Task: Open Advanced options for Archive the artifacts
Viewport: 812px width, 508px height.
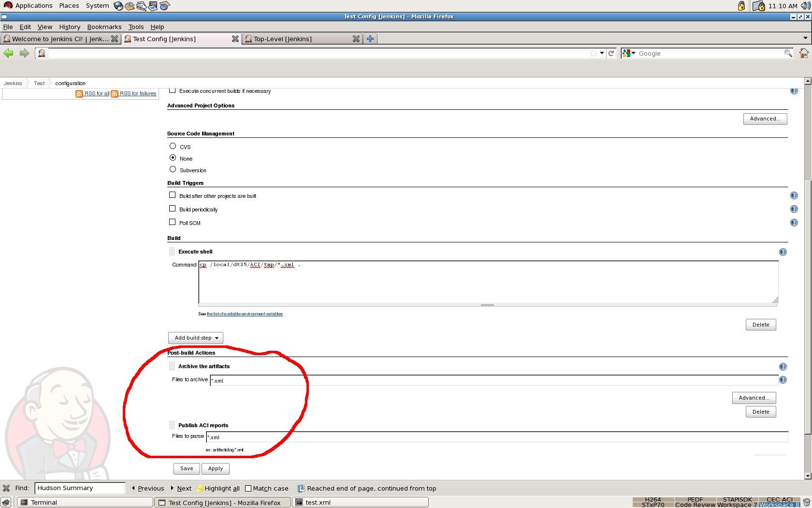Action: pyautogui.click(x=754, y=398)
